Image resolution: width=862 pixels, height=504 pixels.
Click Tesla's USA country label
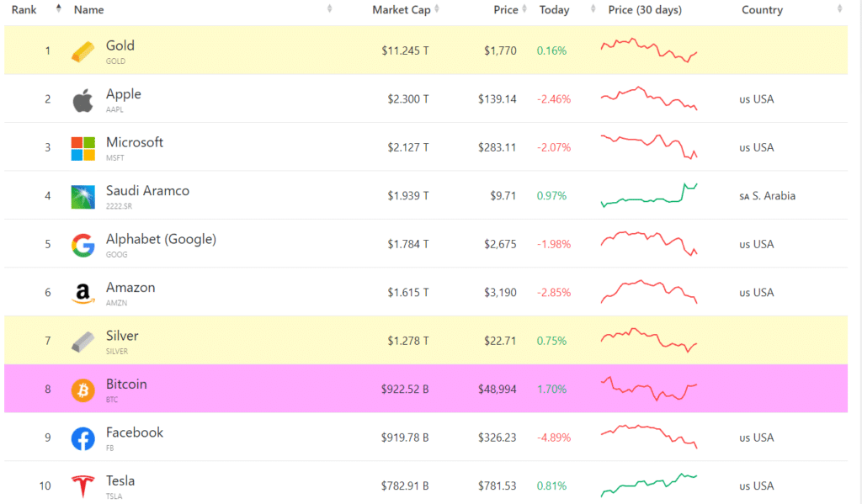[757, 485]
